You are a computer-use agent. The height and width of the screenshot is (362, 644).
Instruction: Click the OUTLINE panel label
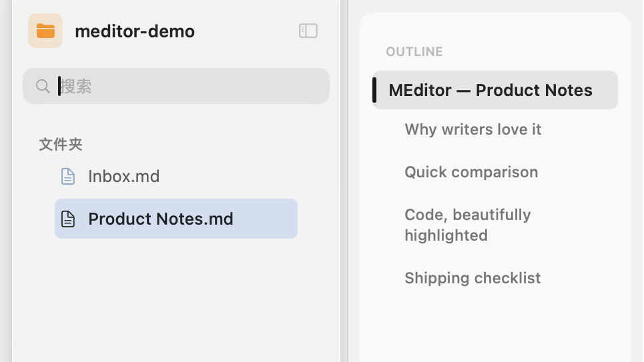(x=414, y=52)
